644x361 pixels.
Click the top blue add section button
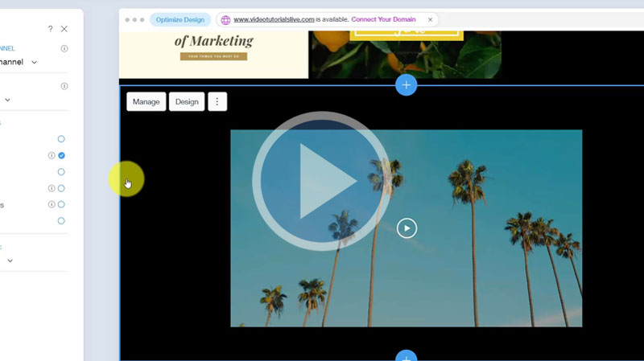407,84
